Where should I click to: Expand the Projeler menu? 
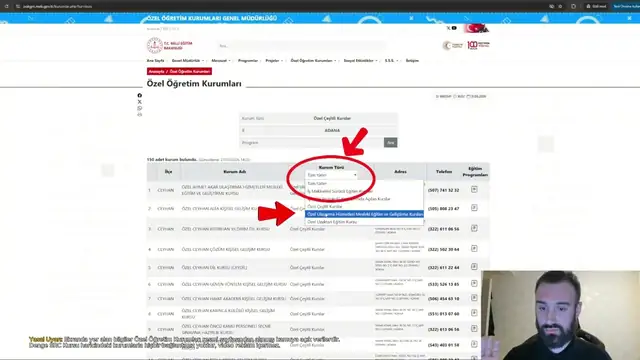click(x=274, y=60)
